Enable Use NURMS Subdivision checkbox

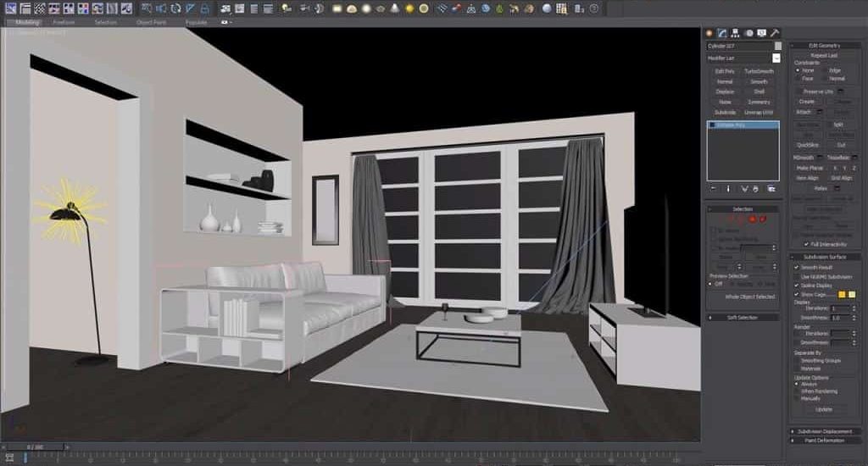coord(796,276)
